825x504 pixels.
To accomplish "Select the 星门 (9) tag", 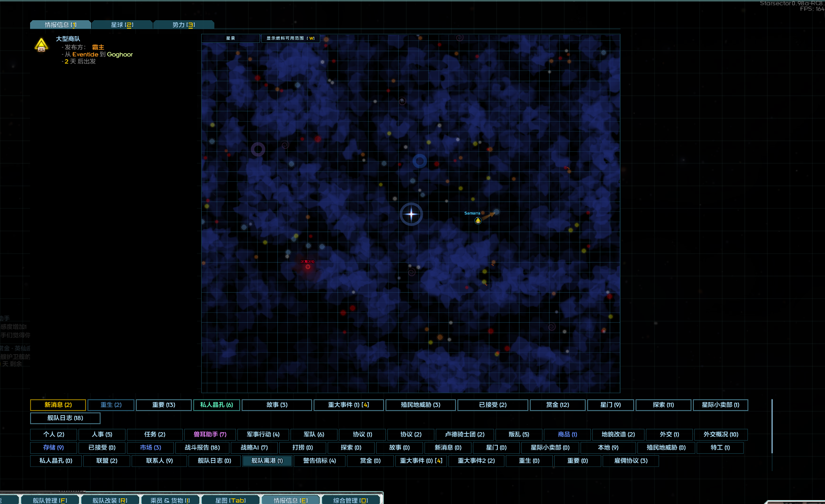I will tap(611, 405).
